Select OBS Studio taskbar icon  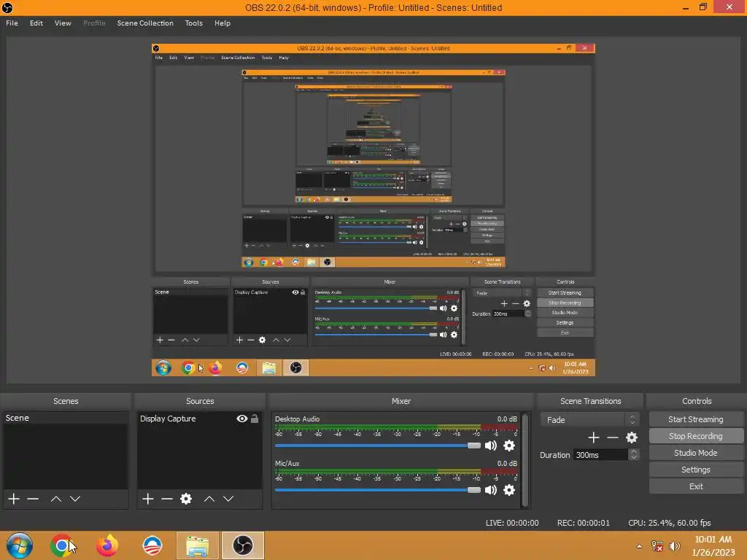(242, 545)
